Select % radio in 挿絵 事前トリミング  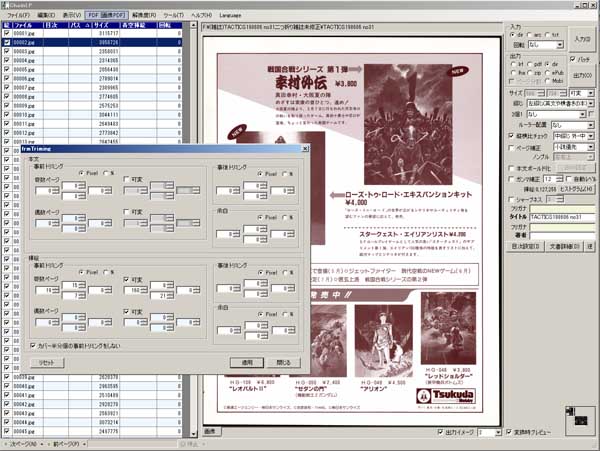[106, 272]
